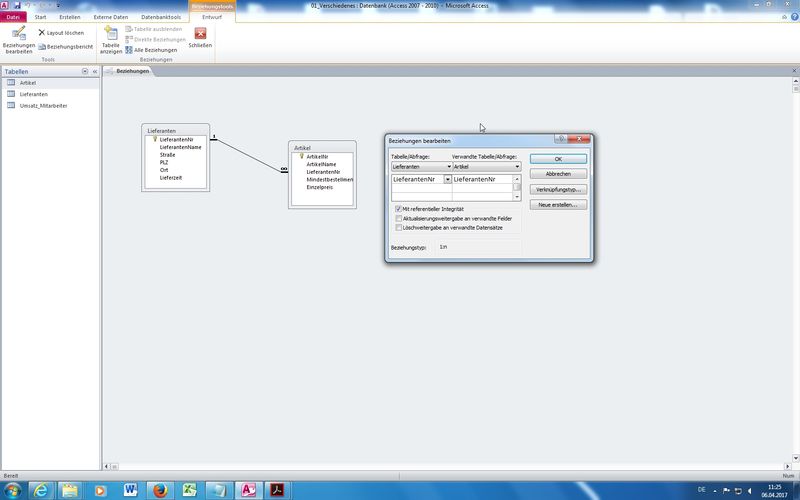Click the dialog field grid scroll up arrow
800x500 pixels.
[x=517, y=179]
